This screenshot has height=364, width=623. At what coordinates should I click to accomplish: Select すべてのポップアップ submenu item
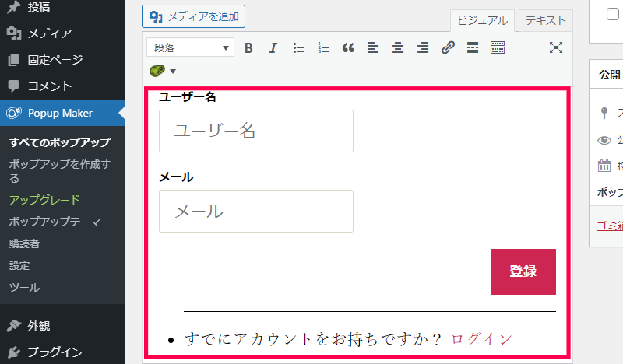pyautogui.click(x=60, y=142)
